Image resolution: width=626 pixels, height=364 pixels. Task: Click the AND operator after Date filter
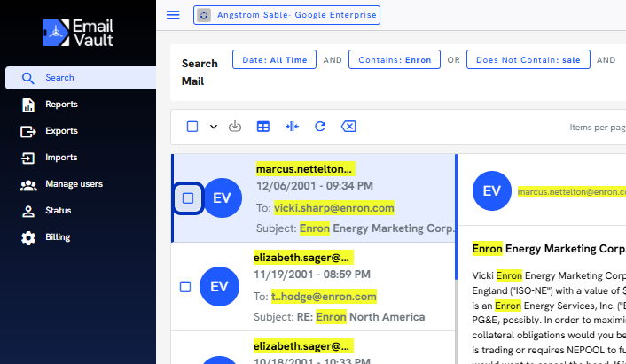tap(333, 60)
